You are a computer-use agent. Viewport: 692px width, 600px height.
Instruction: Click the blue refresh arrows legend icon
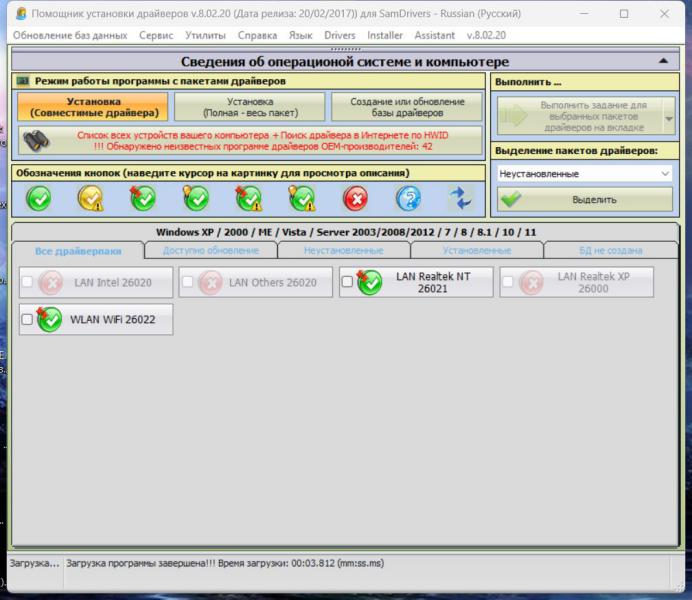[x=460, y=198]
